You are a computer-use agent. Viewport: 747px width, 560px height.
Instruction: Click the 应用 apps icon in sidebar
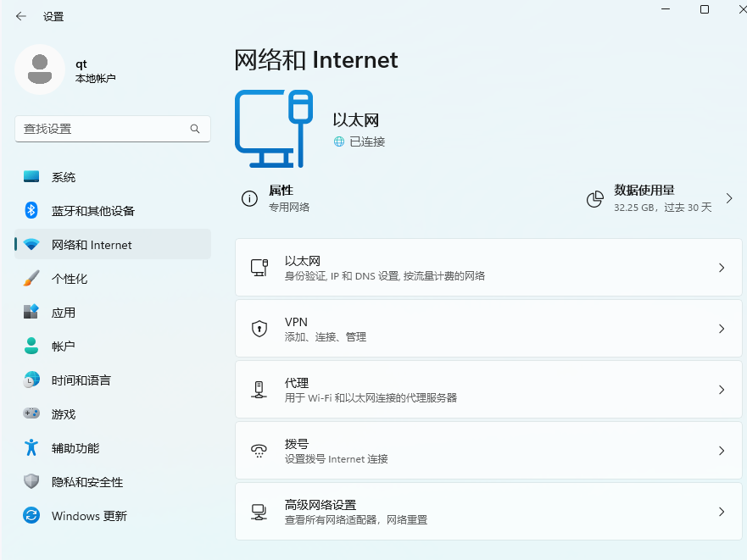coord(31,313)
